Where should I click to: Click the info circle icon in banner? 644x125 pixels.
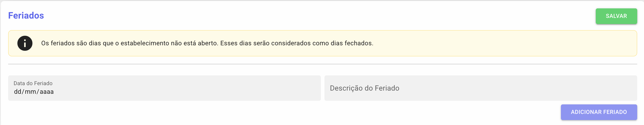point(25,43)
